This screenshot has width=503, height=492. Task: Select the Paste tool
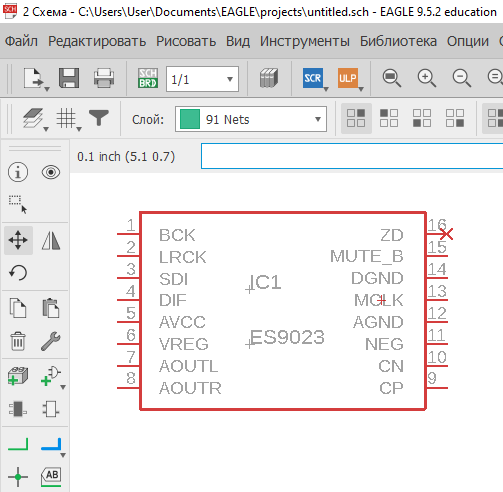click(x=51, y=308)
